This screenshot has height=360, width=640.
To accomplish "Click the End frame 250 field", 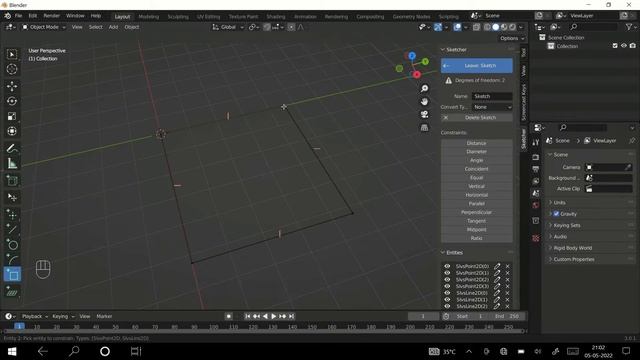I will (506, 316).
